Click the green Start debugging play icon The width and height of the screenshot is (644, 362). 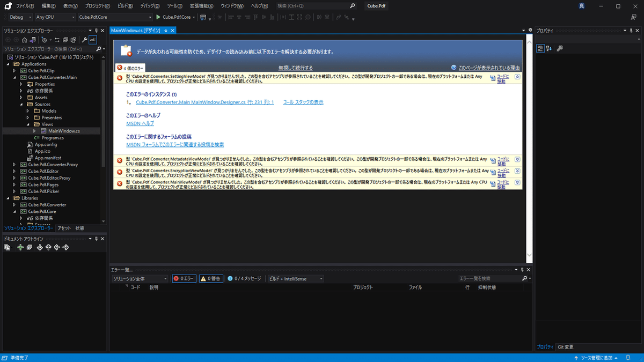tap(158, 17)
